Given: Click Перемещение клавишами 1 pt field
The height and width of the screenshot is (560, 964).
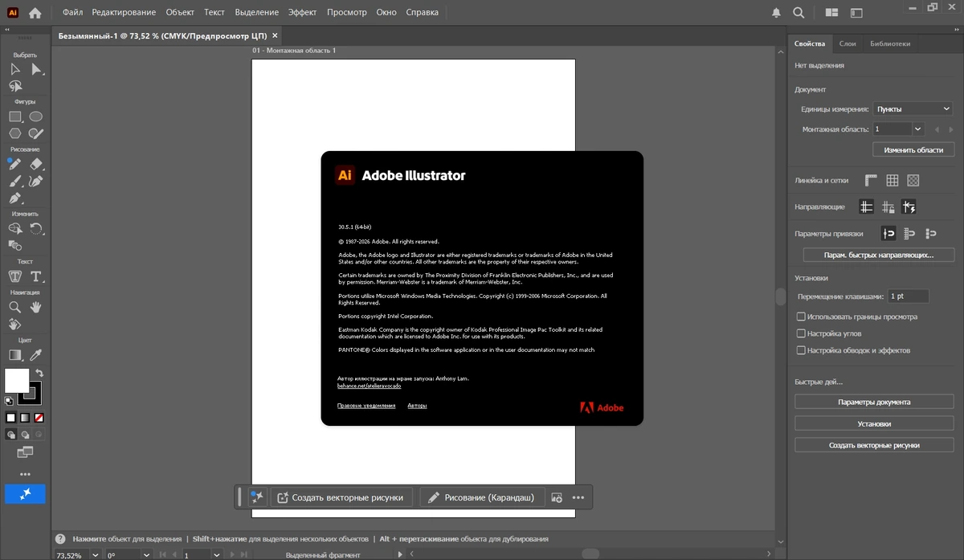Looking at the screenshot, I should tap(909, 296).
